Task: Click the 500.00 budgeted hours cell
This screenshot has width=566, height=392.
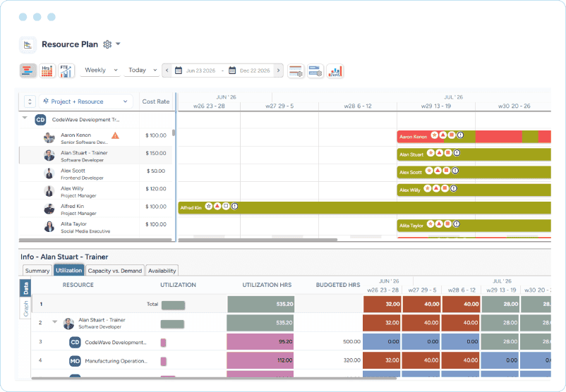Action: 351,341
